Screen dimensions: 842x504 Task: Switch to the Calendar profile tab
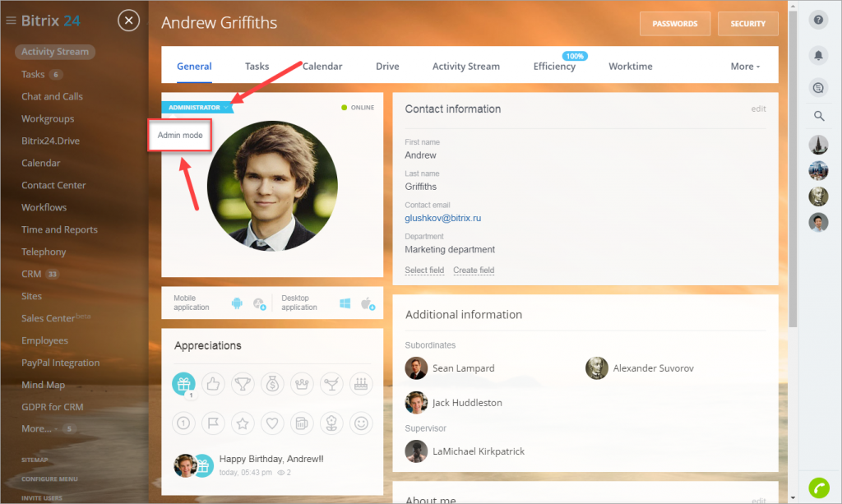coord(322,67)
